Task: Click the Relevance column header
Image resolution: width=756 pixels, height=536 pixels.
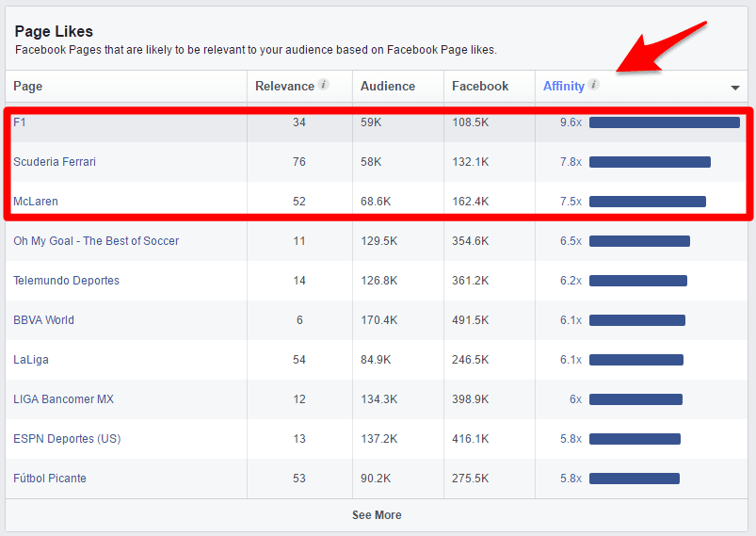Action: click(284, 86)
